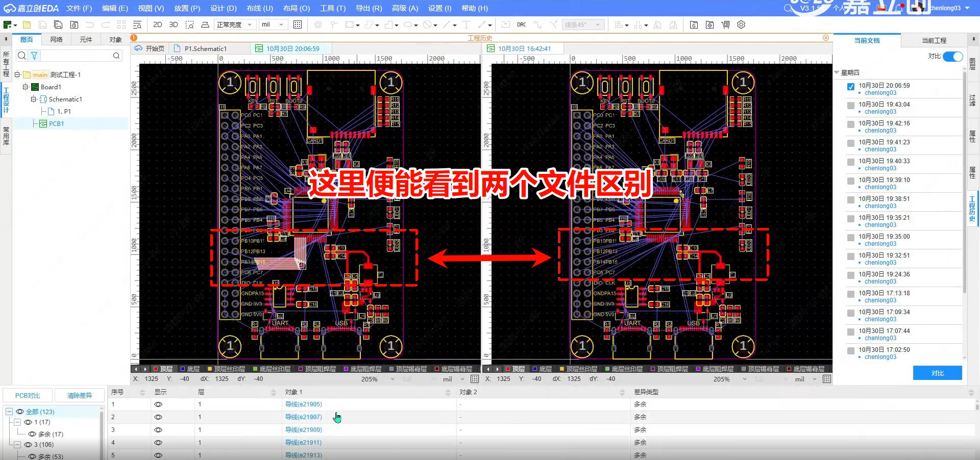Click the Save icon in toolbar
This screenshot has height=460, width=980.
[43, 24]
